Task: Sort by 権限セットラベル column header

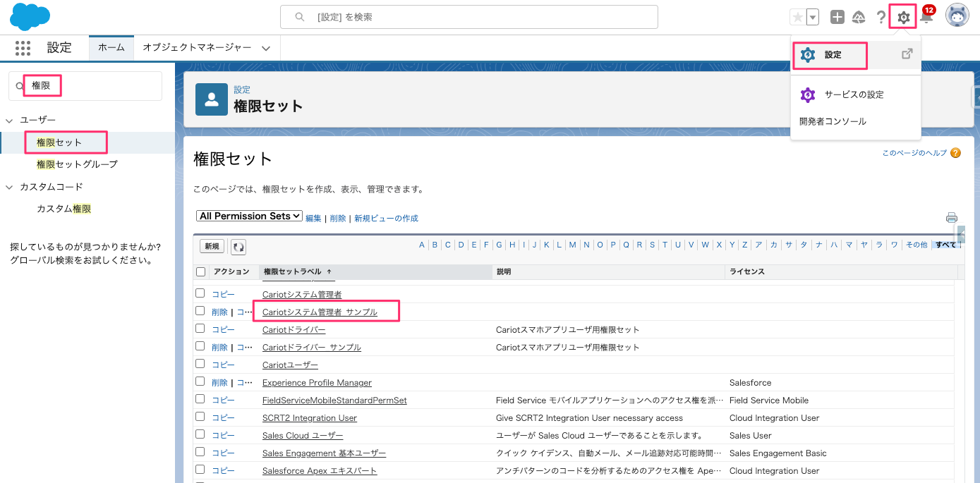Action: coord(292,271)
